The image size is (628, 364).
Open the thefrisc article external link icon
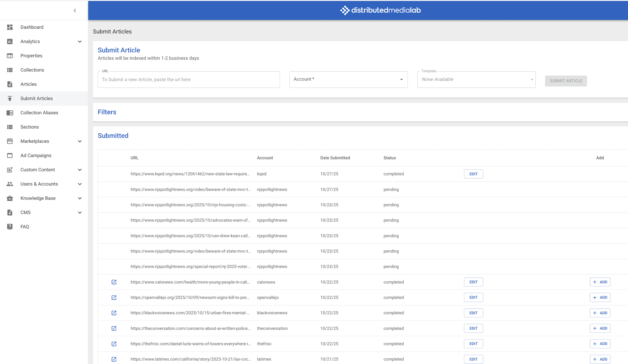pyautogui.click(x=114, y=344)
